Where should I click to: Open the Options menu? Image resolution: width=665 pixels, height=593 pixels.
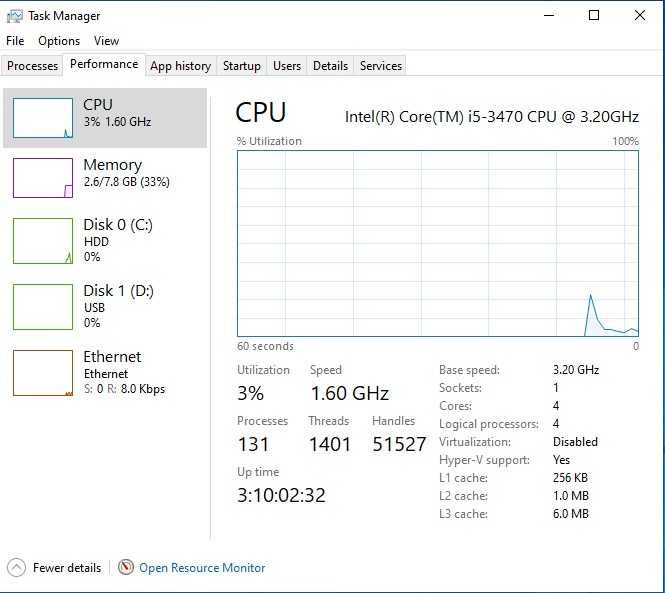point(59,41)
